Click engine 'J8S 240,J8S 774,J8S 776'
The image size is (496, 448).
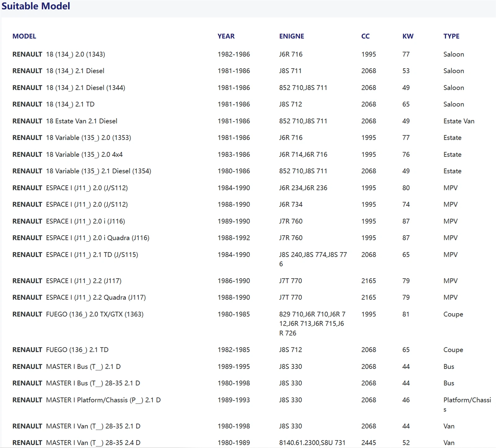tap(313, 259)
